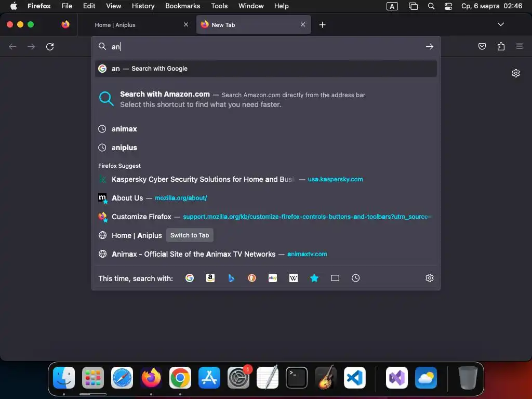Viewport: 532px width, 399px height.
Task: Click the Switch to Tab button
Action: [190, 235]
